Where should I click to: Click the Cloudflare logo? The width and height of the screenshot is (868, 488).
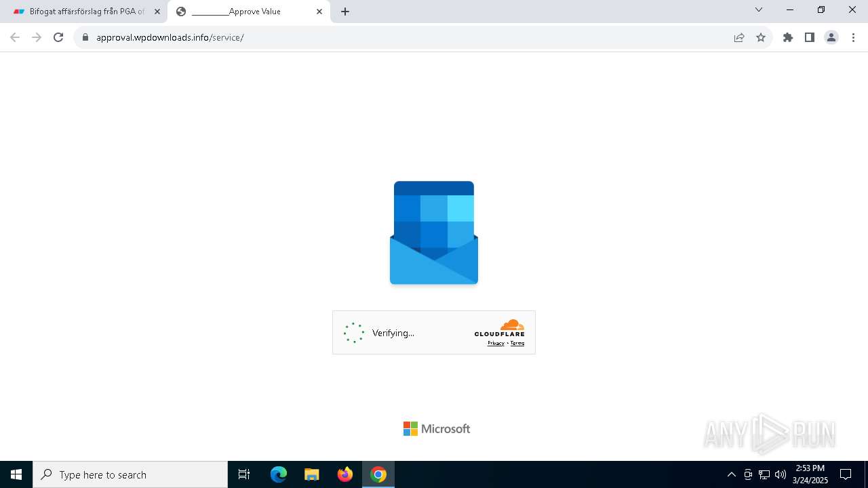tap(500, 328)
